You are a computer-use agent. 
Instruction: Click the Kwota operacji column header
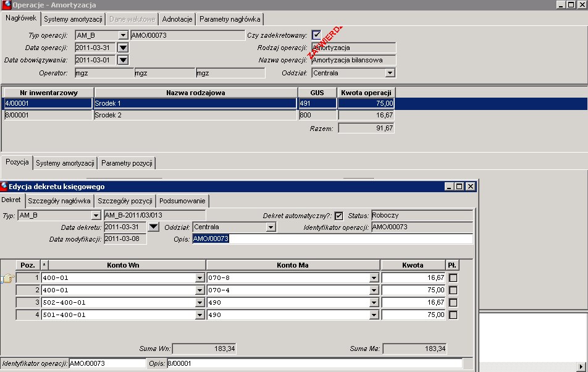coord(366,93)
